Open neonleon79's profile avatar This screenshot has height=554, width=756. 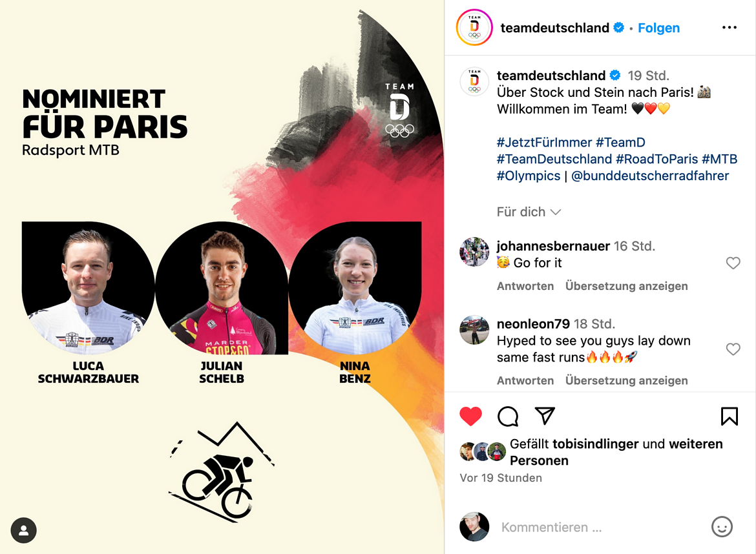pos(474,330)
